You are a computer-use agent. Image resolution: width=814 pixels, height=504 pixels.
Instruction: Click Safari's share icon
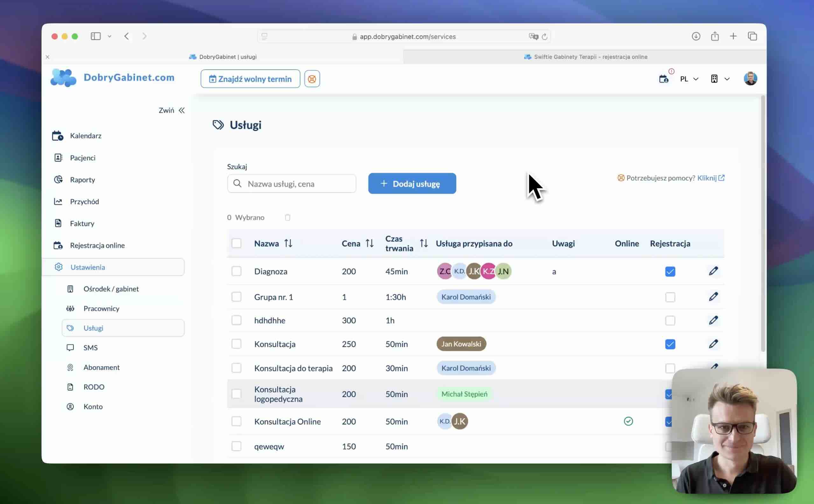pos(714,36)
